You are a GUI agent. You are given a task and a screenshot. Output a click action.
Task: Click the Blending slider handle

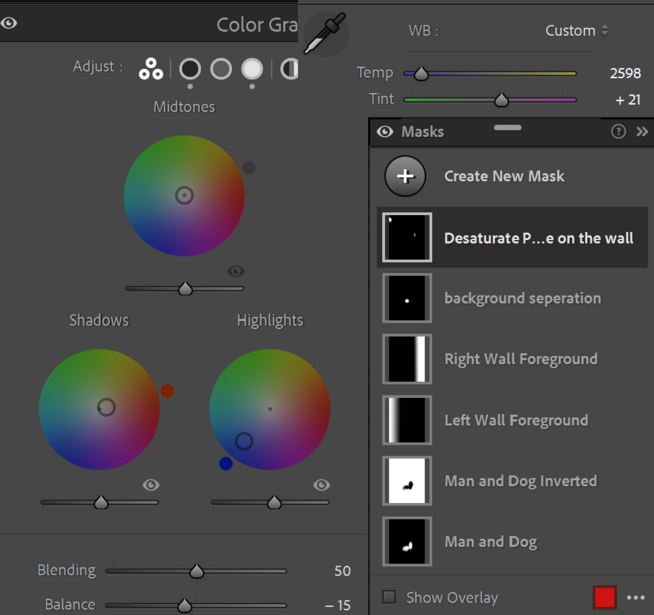point(196,571)
